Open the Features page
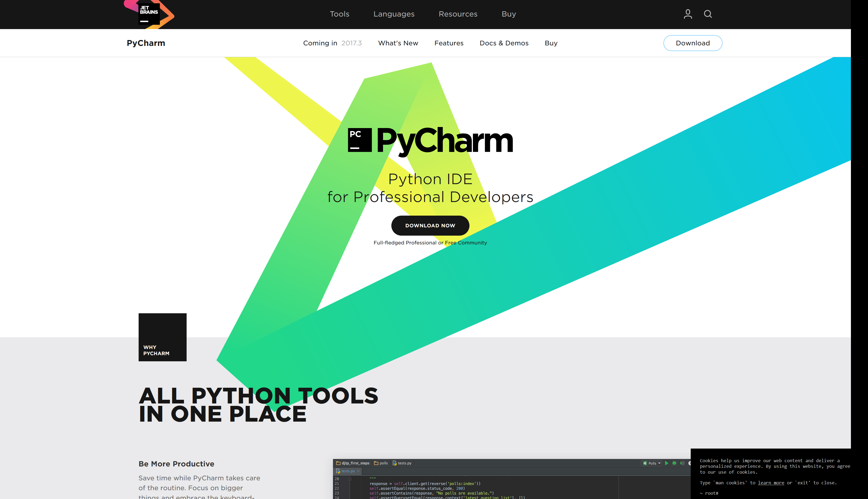868x499 pixels. pyautogui.click(x=449, y=43)
